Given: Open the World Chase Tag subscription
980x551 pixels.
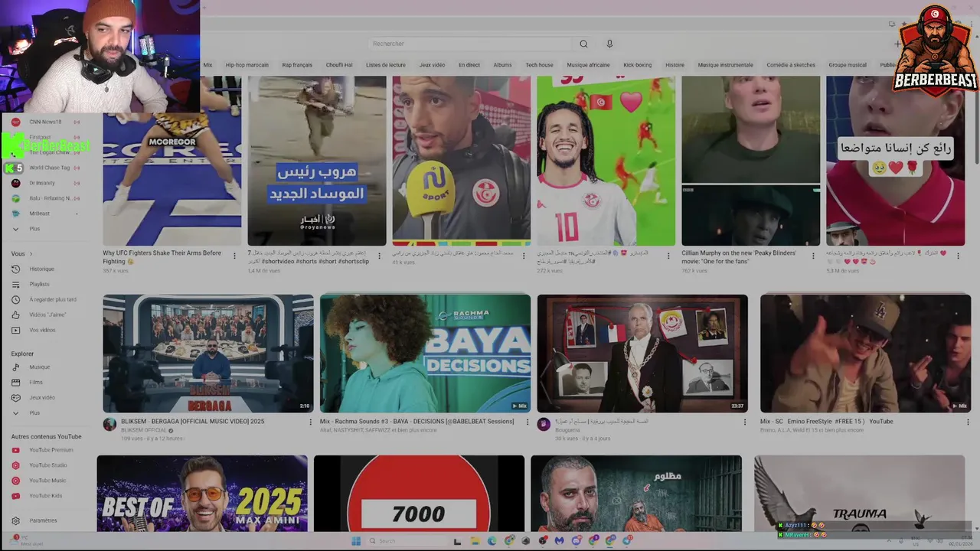Looking at the screenshot, I should (49, 168).
